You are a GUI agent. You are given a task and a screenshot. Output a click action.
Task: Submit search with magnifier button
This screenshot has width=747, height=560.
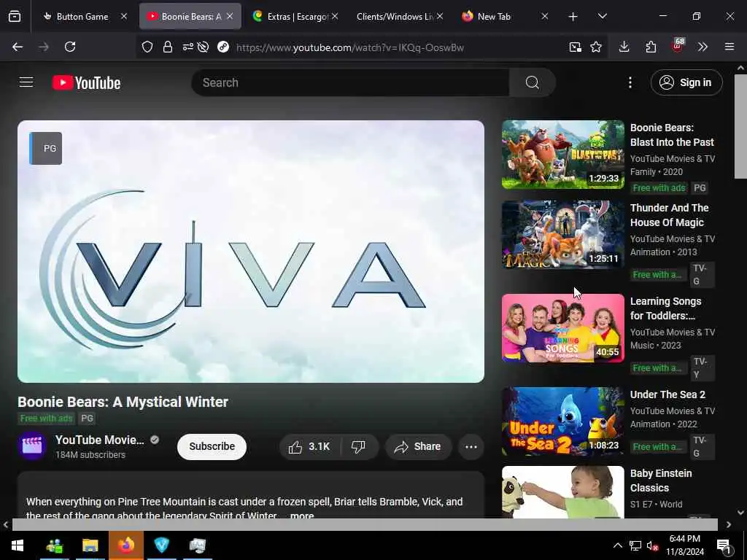[532, 82]
